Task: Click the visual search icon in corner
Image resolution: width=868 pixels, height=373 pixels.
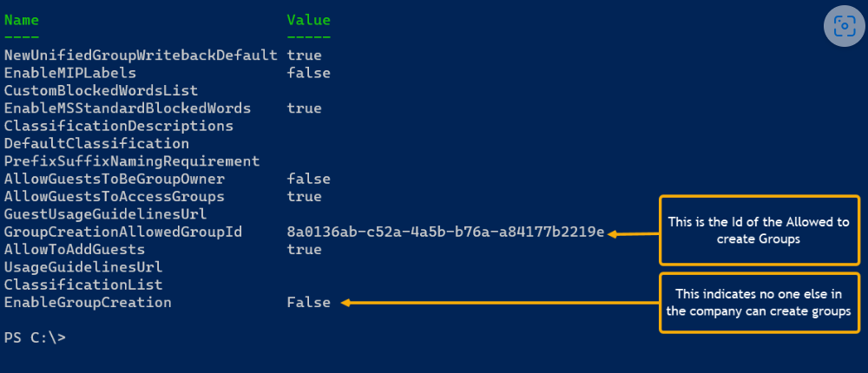Action: pos(845,27)
